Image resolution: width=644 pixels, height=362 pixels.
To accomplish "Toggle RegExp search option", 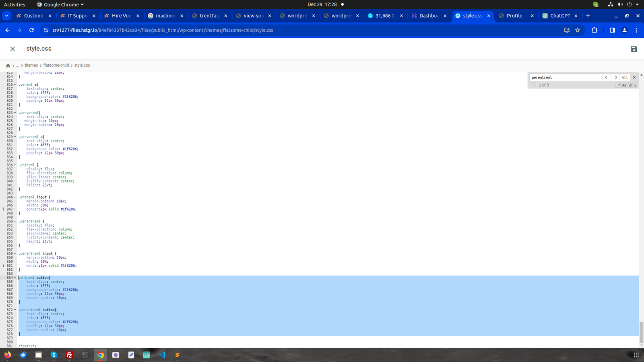I will (x=618, y=85).
